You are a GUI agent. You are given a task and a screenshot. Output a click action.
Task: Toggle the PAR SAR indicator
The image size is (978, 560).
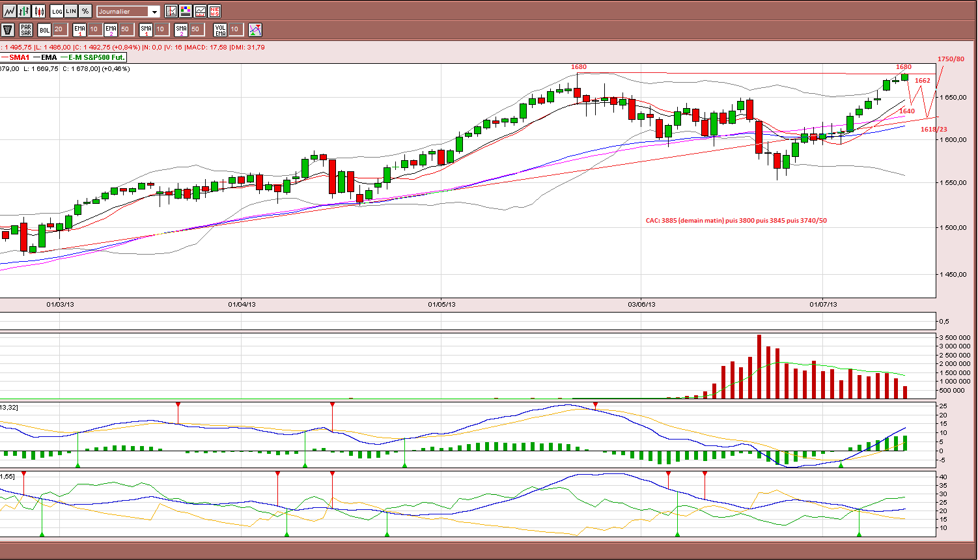coord(26,29)
